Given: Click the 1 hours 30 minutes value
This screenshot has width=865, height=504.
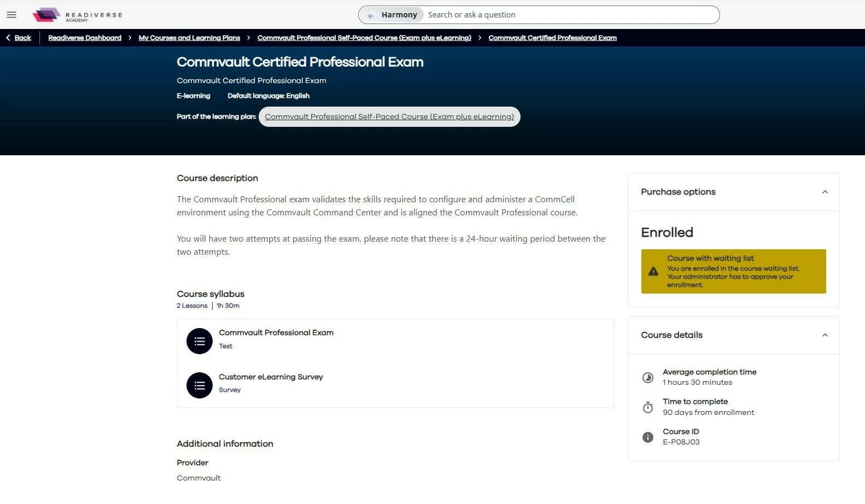Looking at the screenshot, I should (x=698, y=382).
